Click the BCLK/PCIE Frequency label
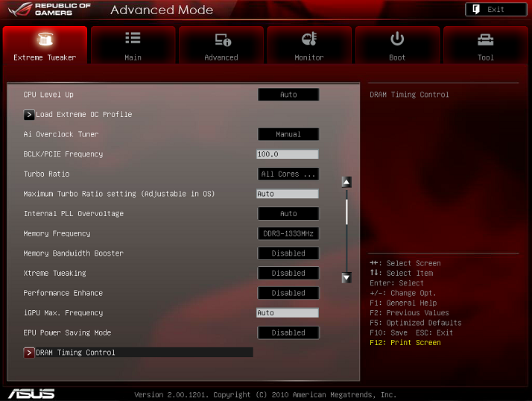 coord(63,154)
